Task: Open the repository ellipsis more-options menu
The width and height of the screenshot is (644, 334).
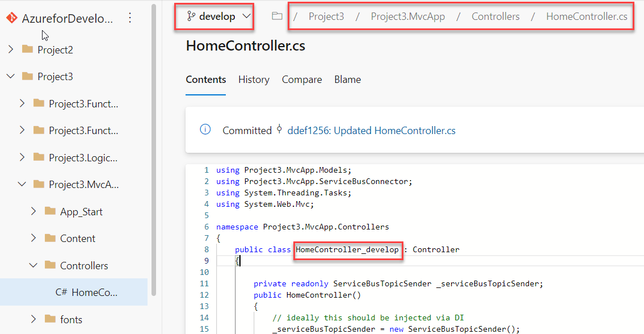Action: tap(130, 18)
